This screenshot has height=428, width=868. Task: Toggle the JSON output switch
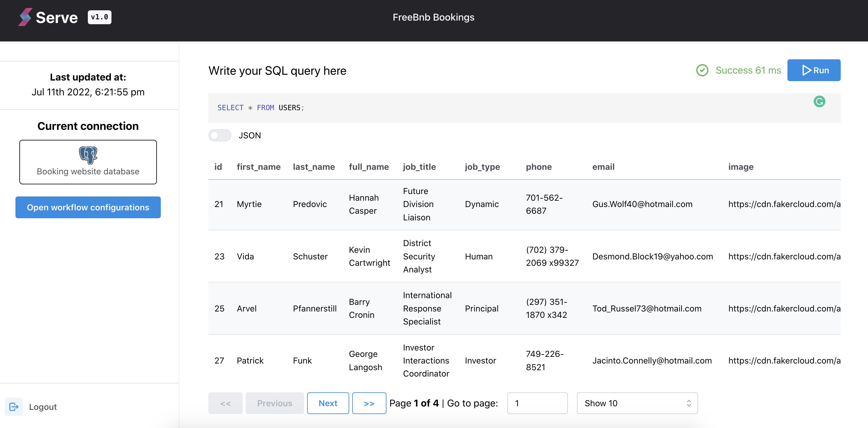[x=220, y=135]
